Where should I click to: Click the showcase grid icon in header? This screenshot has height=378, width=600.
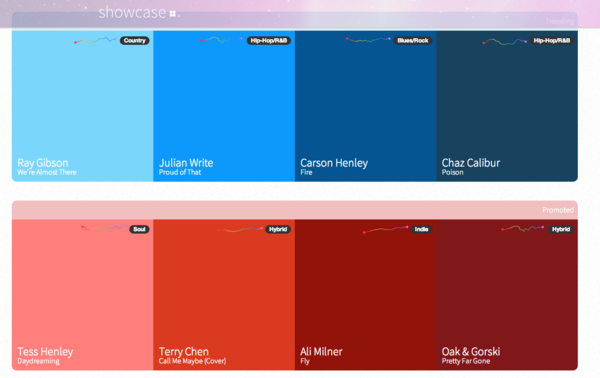click(x=173, y=14)
